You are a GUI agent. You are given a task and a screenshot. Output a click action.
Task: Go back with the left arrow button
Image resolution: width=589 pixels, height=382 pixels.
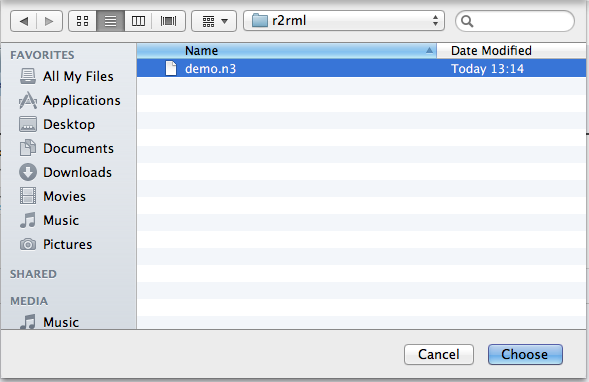pos(24,21)
